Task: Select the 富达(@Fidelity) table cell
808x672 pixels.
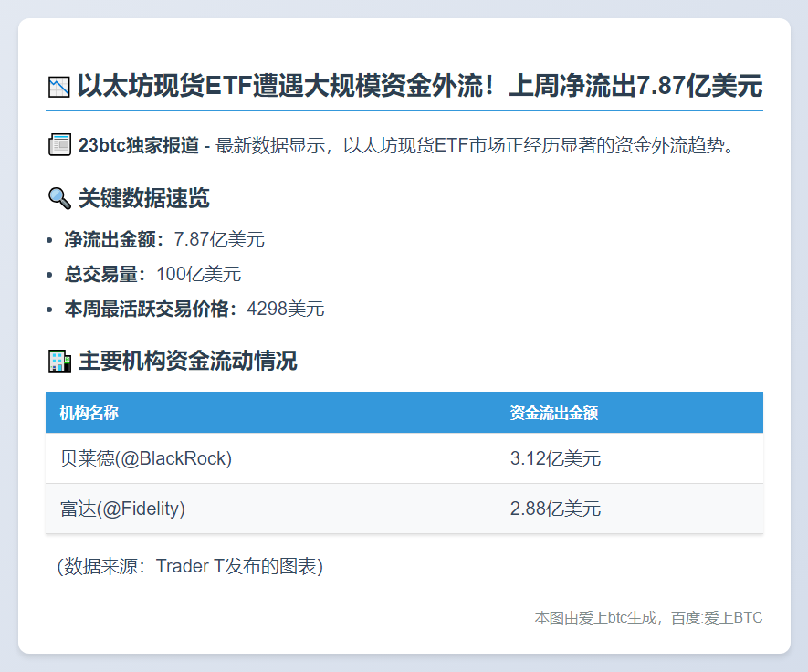Action: (x=122, y=509)
